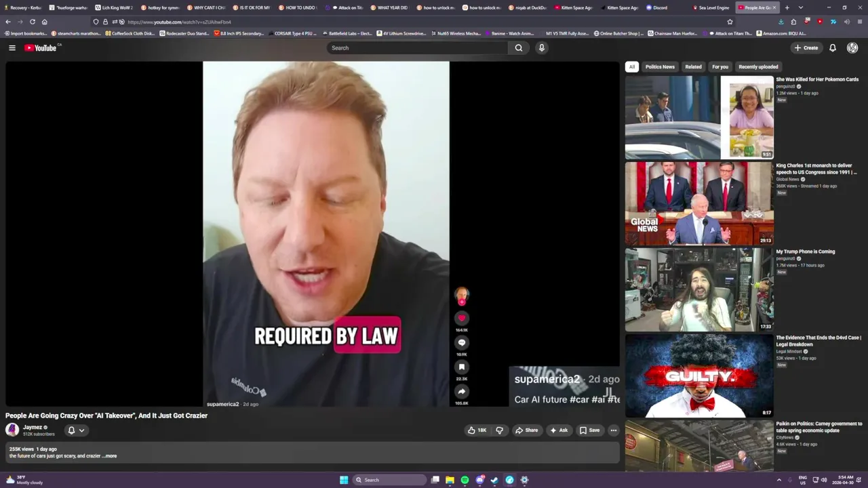868x488 pixels.
Task: Open the taskbar weather widget
Action: [24, 480]
